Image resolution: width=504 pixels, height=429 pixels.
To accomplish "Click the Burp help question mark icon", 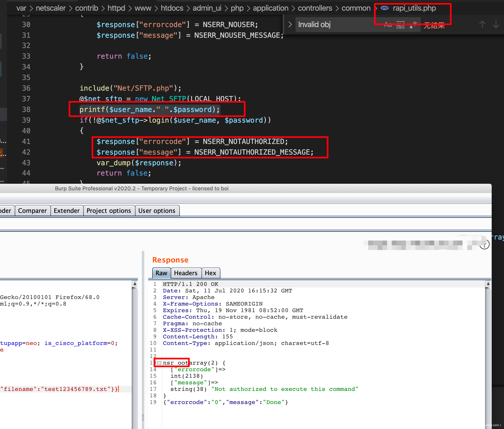I will 484,244.
